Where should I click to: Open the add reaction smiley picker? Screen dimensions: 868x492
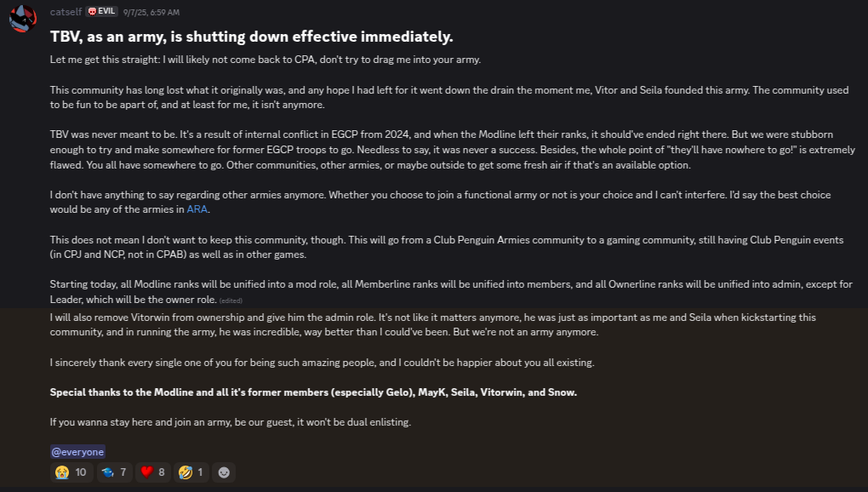point(224,472)
